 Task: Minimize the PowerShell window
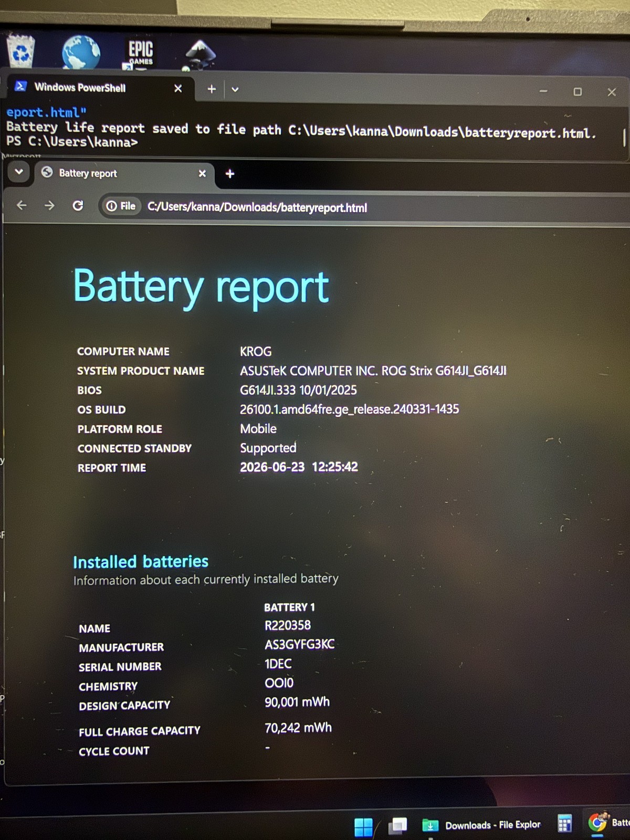tap(543, 91)
